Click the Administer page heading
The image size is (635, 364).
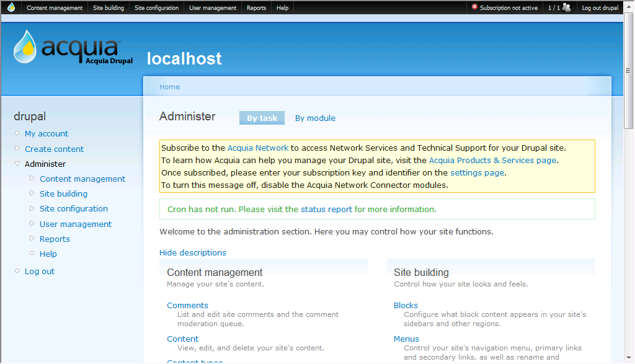tap(187, 117)
